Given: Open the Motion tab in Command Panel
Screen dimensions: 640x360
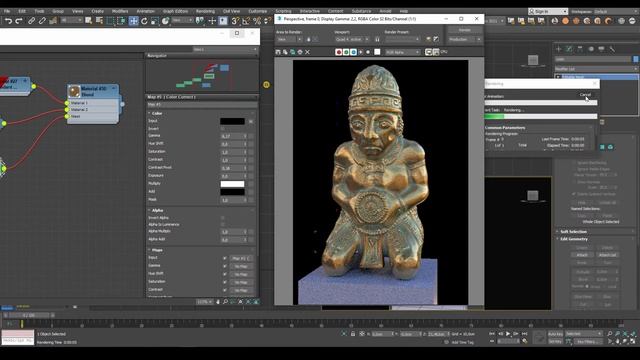Looking at the screenshot, I should [x=591, y=49].
